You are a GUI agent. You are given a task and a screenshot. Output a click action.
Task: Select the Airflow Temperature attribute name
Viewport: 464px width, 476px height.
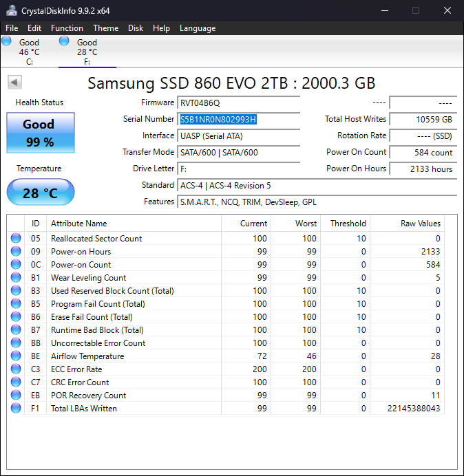pyautogui.click(x=87, y=356)
